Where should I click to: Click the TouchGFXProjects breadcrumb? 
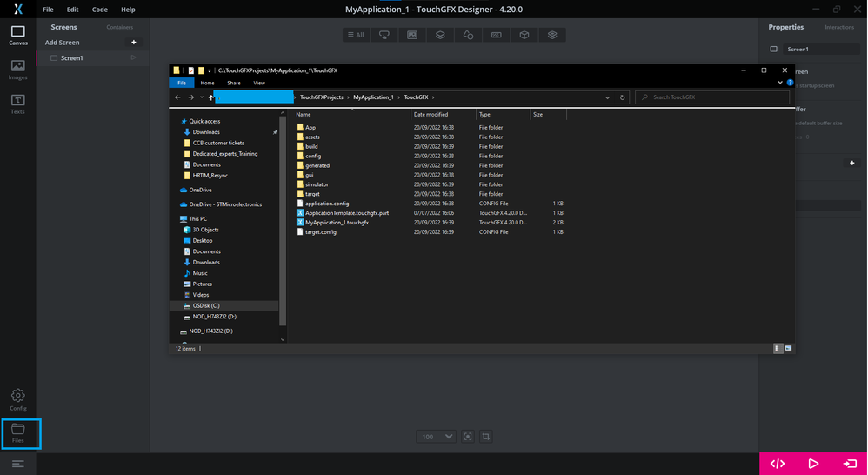tap(322, 97)
